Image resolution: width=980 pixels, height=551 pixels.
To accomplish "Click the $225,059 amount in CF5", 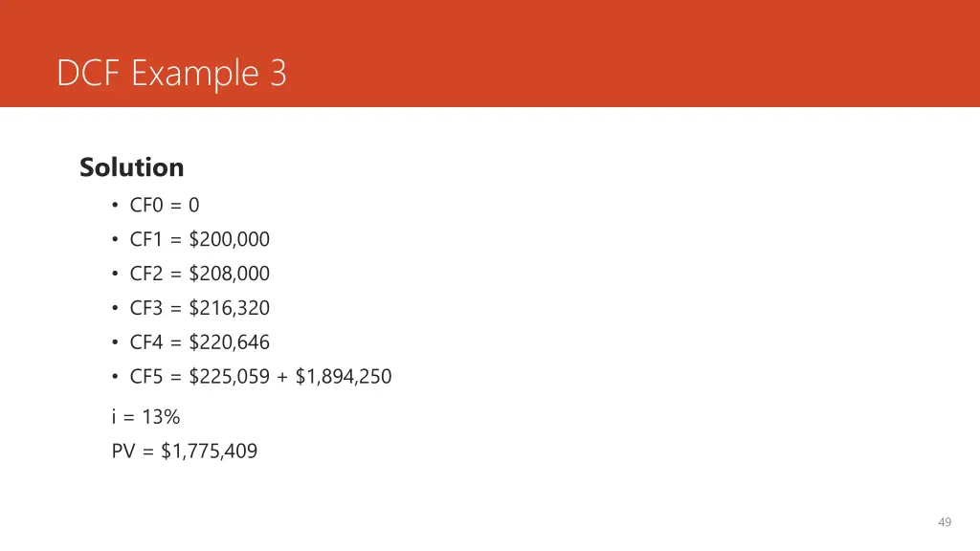I will coord(230,377).
